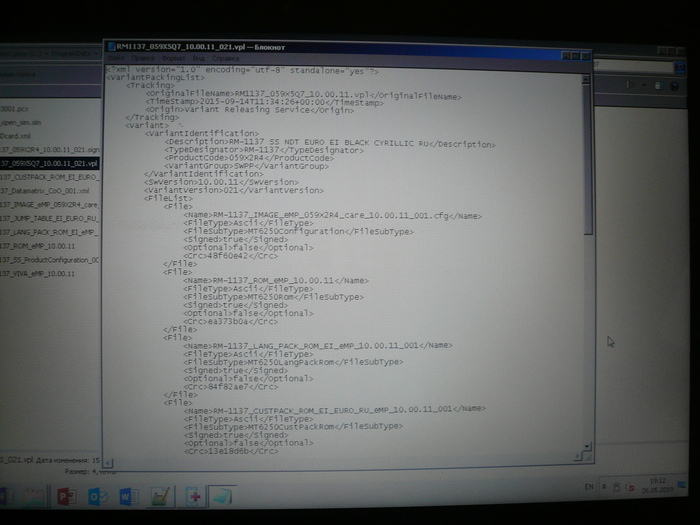Click ProgramData in Explorer address bar

(71, 53)
